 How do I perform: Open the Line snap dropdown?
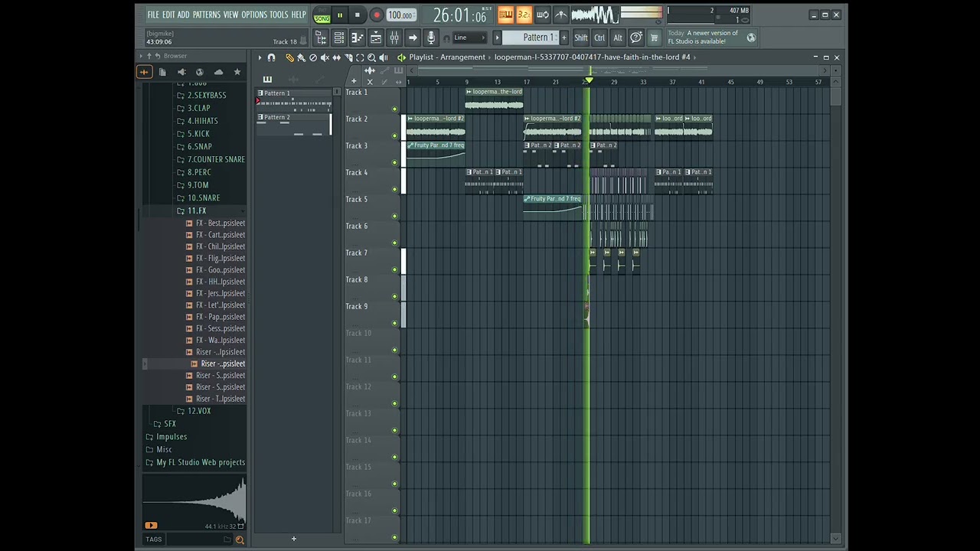(x=469, y=37)
